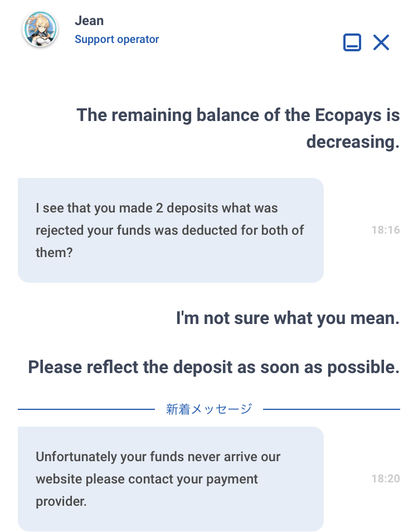This screenshot has height=532, width=418.
Task: Select the "Unfortunately your funds never arrive" reply
Action: point(171,478)
